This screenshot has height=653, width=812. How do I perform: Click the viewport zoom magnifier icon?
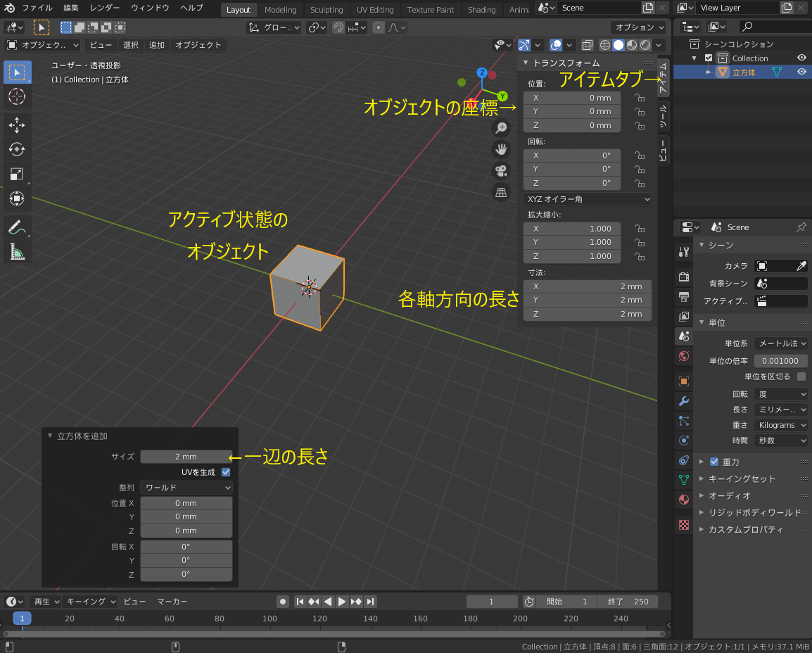[501, 128]
